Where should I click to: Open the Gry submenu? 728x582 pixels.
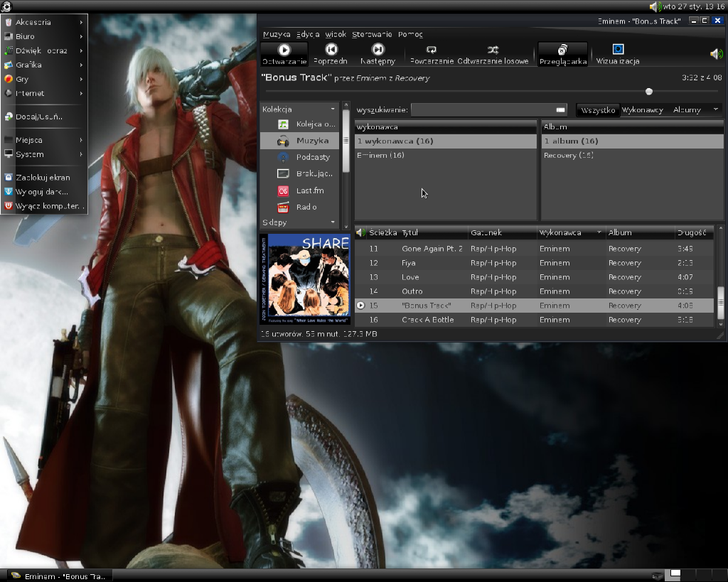pos(44,79)
